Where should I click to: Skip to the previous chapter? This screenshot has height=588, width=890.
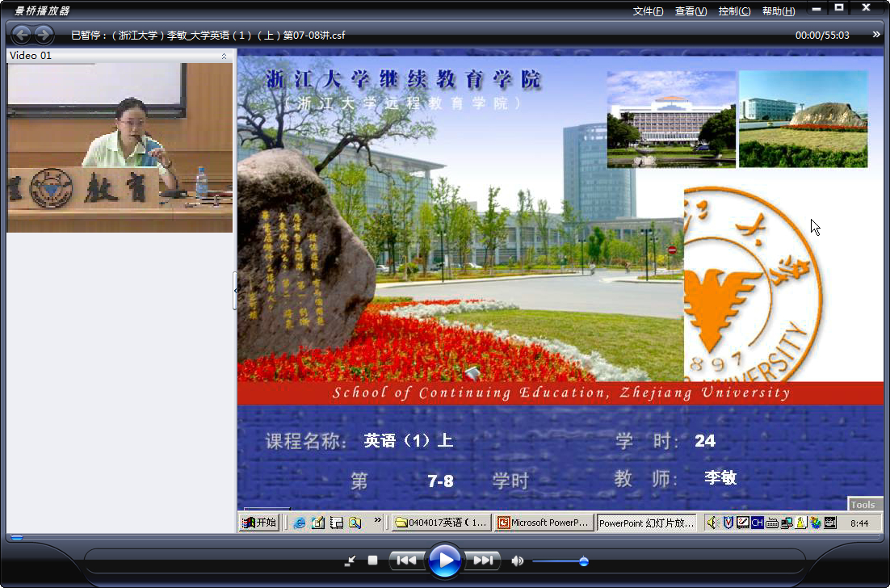[x=406, y=561]
